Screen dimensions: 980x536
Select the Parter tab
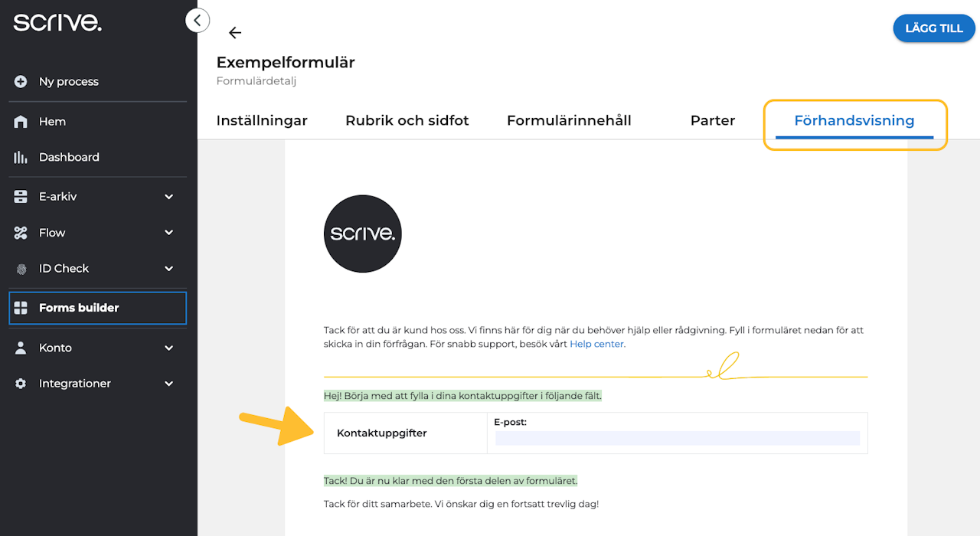[x=712, y=120]
